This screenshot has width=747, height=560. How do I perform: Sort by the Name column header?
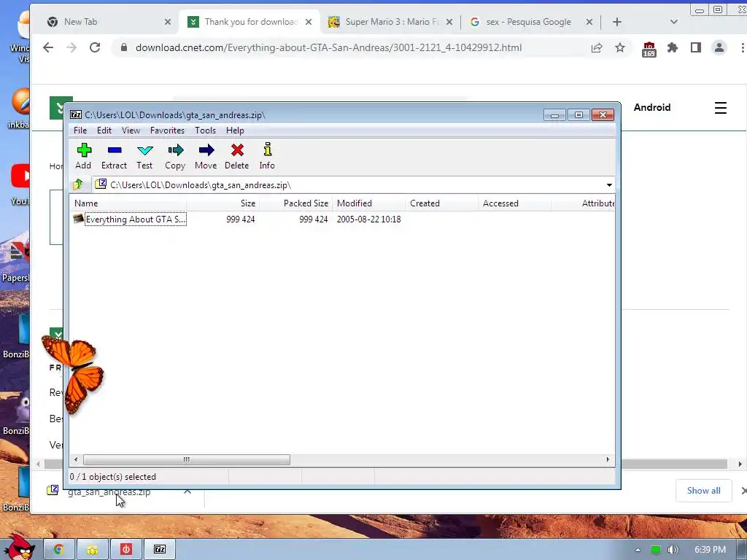point(128,203)
